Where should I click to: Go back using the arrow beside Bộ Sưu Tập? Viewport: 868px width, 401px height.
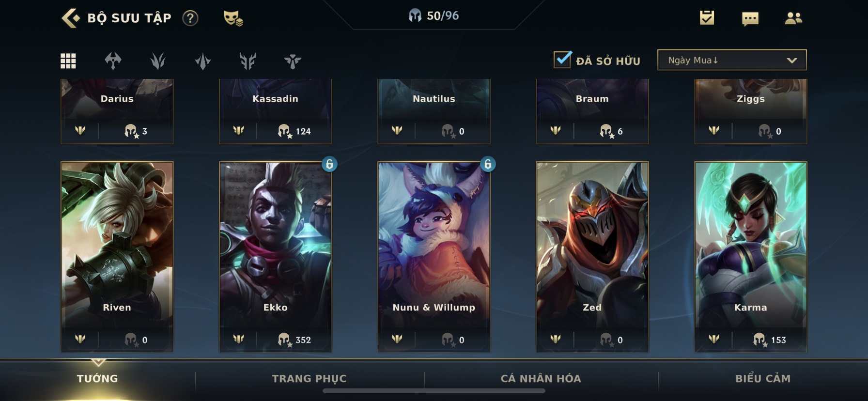pos(71,18)
